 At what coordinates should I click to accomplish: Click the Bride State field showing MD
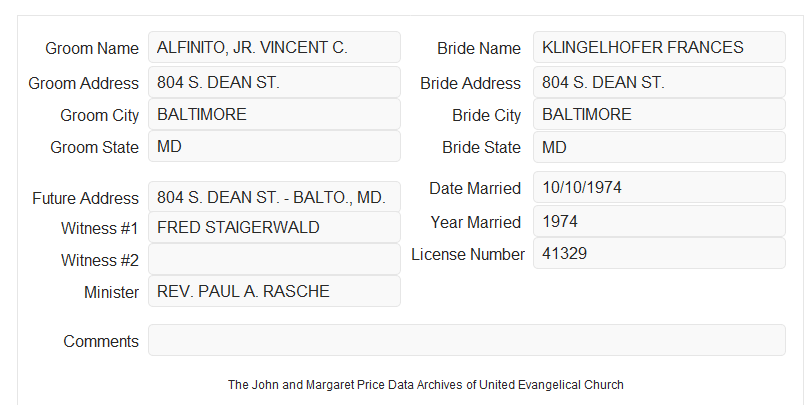(659, 147)
